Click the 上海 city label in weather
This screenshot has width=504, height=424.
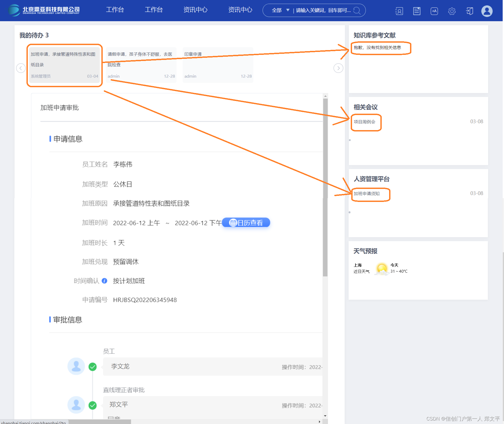(358, 265)
